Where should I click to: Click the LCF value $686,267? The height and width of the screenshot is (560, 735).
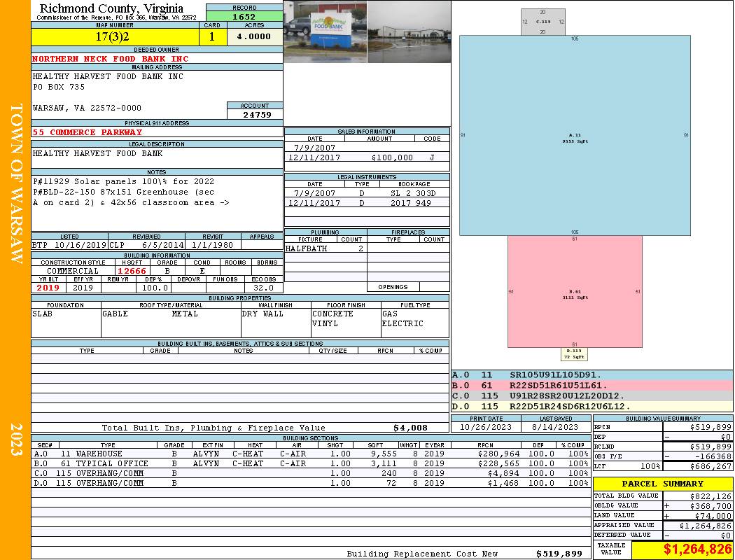tap(710, 466)
